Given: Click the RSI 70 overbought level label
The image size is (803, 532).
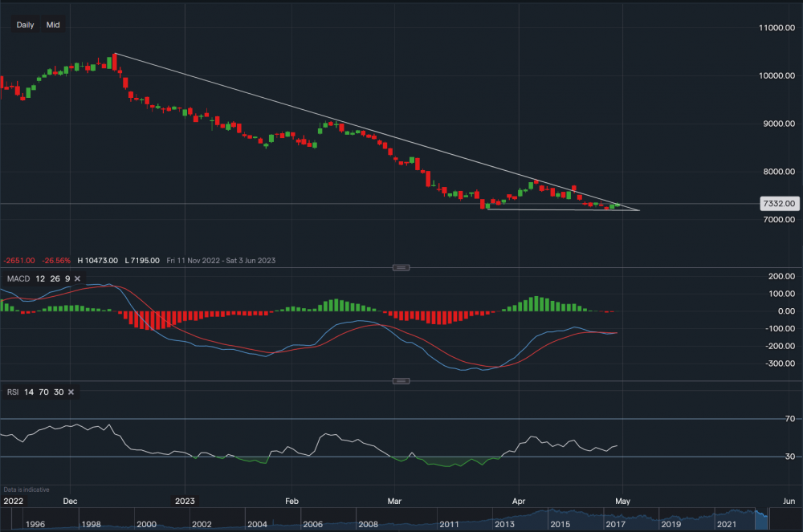Looking at the screenshot, I should pyautogui.click(x=789, y=419).
